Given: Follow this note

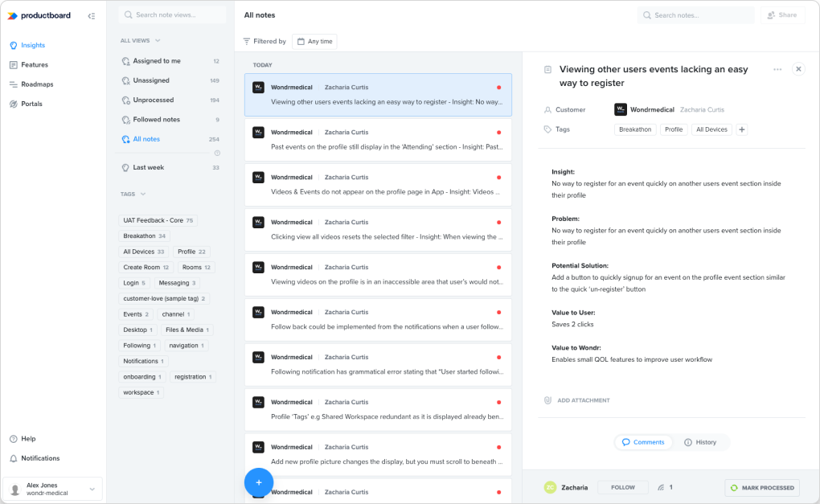Looking at the screenshot, I should point(623,487).
